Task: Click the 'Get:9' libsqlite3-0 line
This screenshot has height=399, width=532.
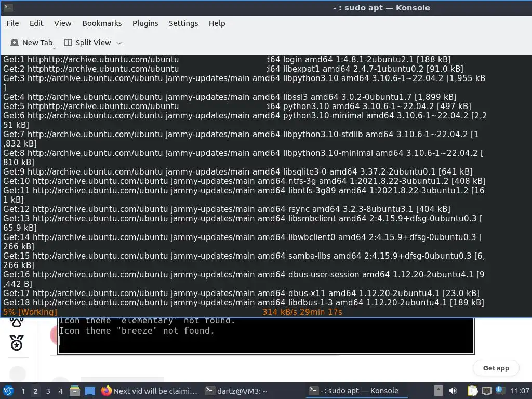Action: coord(238,171)
